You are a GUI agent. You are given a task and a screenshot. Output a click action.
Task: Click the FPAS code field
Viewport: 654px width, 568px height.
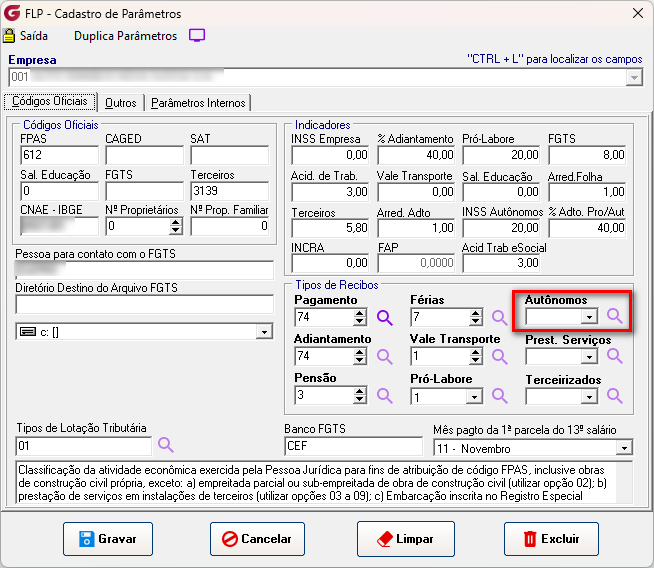pyautogui.click(x=59, y=155)
